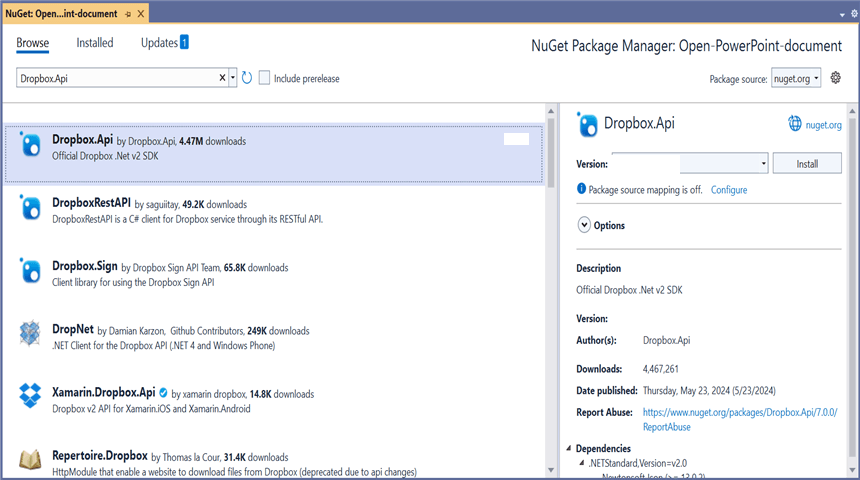Image resolution: width=860 pixels, height=480 pixels.
Task: Click the DropNet package title
Action: (x=73, y=329)
